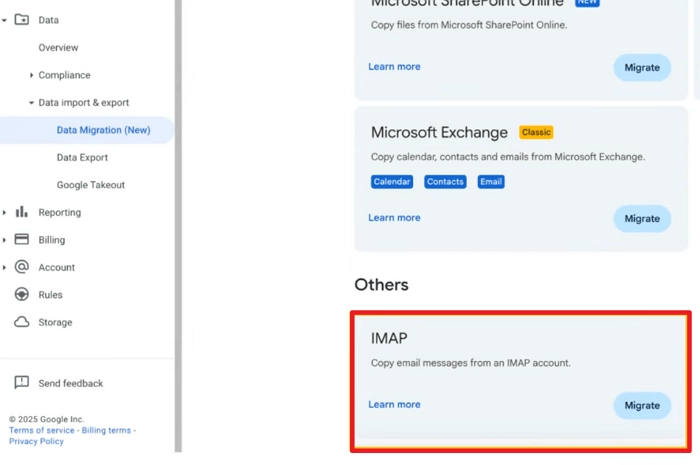The width and height of the screenshot is (700, 465).
Task: Click the Send feedback speech bubble icon
Action: click(21, 382)
